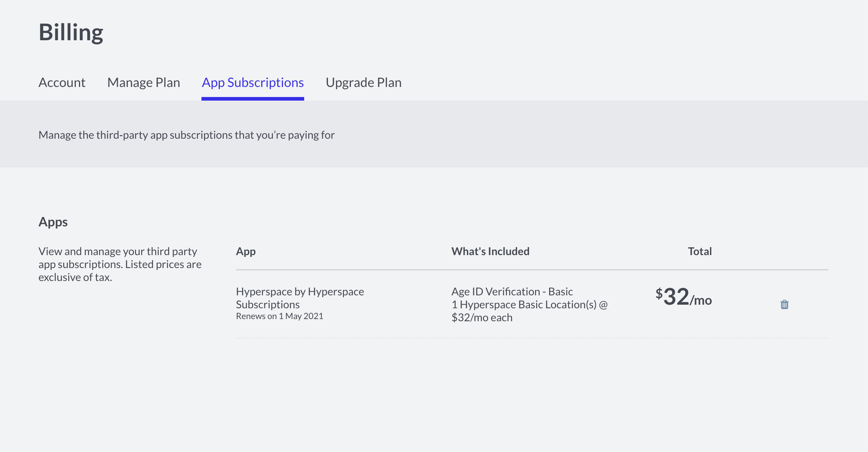Click Age ID Verification - Basic line

(x=512, y=292)
